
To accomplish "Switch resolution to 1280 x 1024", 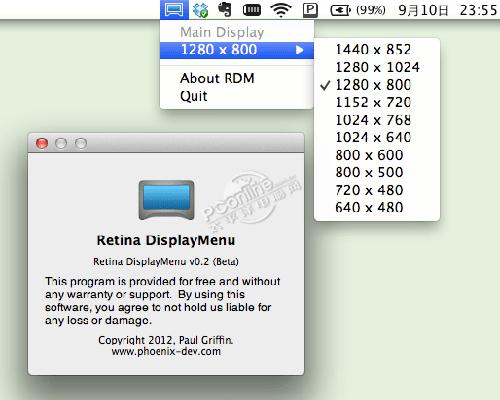I will (377, 67).
